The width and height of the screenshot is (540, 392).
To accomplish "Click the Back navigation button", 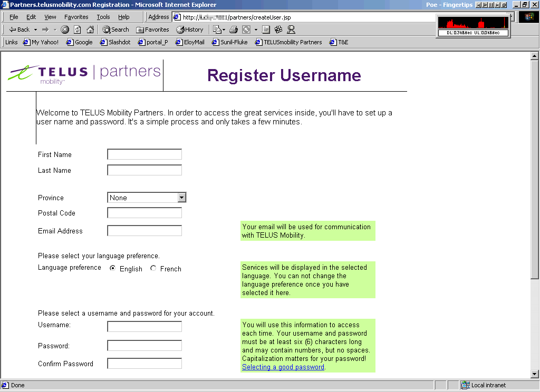I will (20, 30).
